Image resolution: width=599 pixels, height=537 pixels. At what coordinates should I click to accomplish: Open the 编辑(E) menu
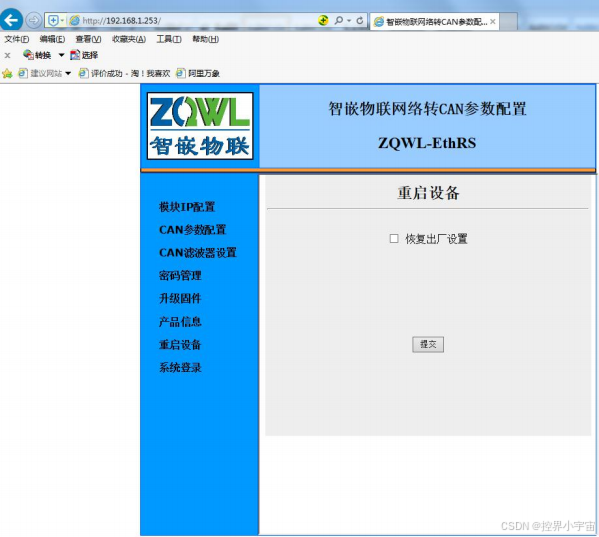pyautogui.click(x=52, y=39)
